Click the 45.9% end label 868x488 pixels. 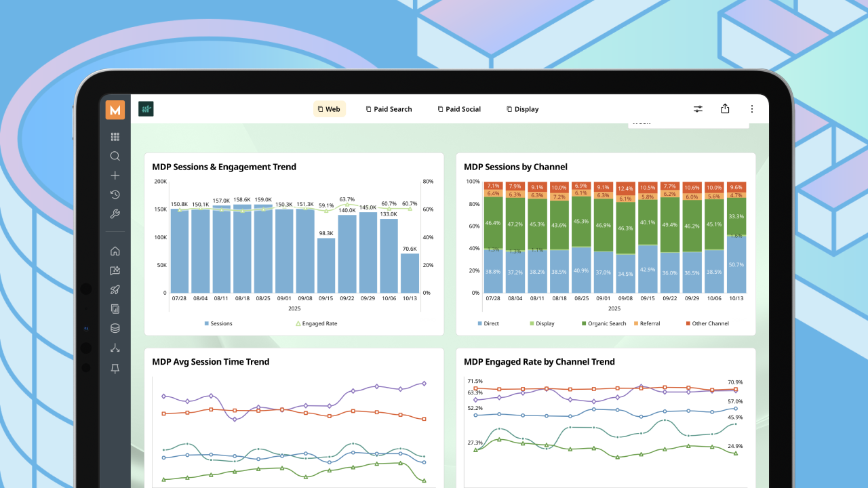735,417
